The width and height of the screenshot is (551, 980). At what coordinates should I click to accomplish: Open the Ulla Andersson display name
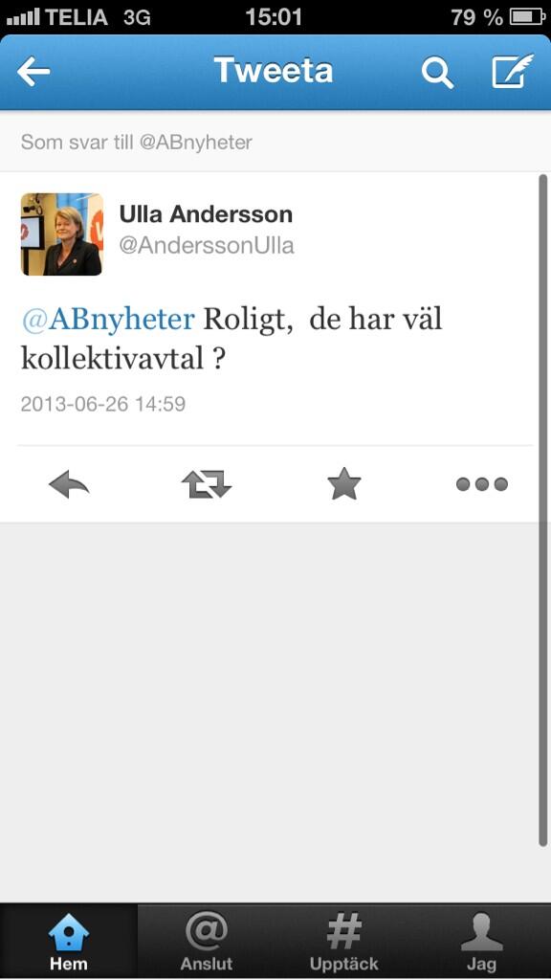(207, 214)
